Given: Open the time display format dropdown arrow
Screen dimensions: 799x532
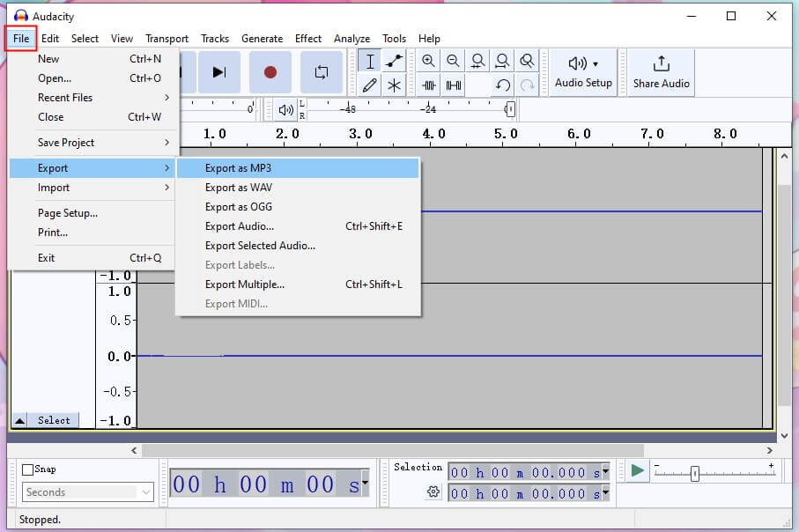Looking at the screenshot, I should coord(365,482).
